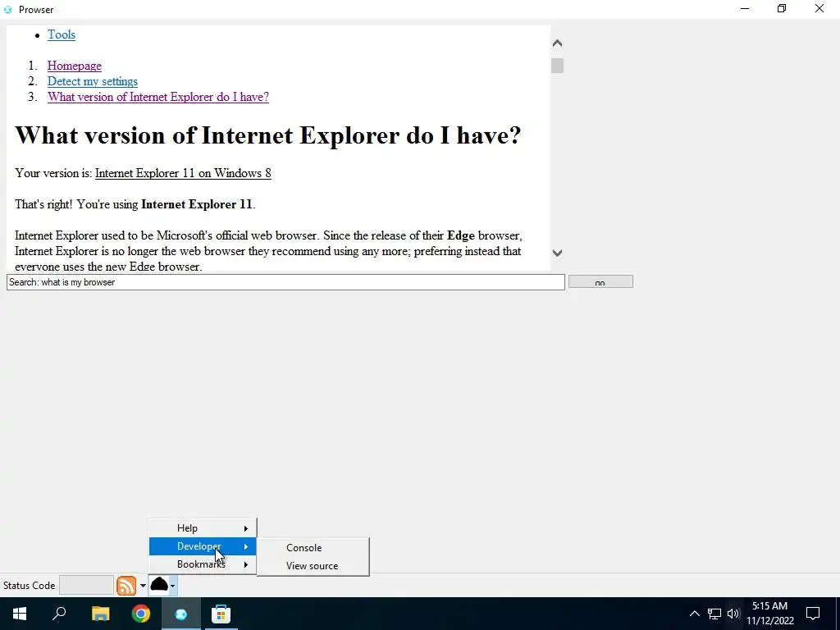Open the Help submenu
This screenshot has height=630, width=840.
tap(203, 528)
